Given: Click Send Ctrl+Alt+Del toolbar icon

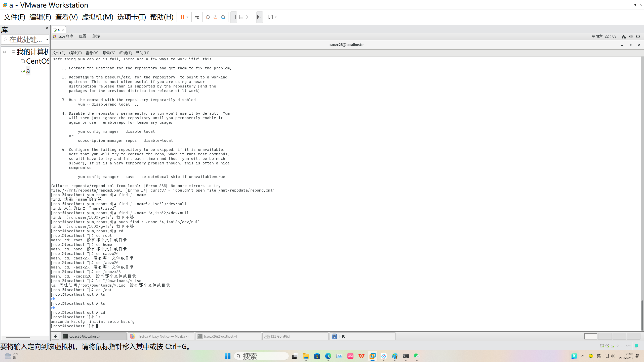Looking at the screenshot, I should 197,17.
